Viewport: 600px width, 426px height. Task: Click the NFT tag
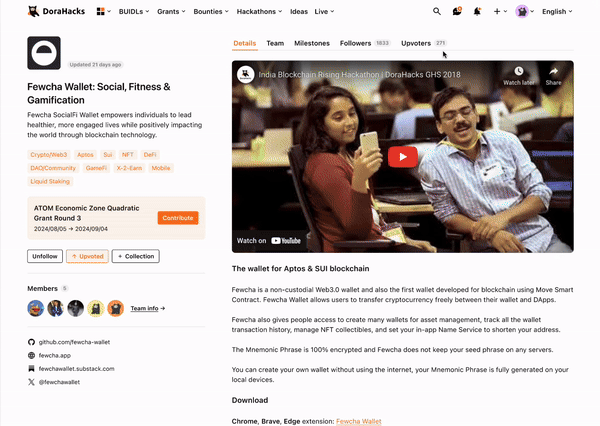pyautogui.click(x=128, y=155)
